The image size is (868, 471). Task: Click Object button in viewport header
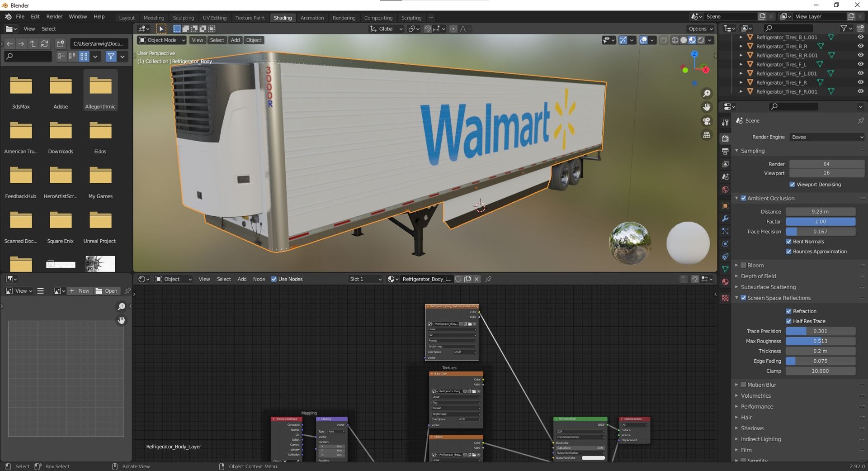254,40
